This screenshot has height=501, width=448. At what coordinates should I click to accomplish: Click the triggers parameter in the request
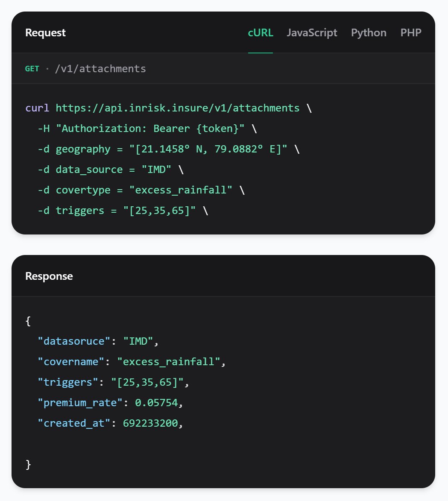[80, 211]
